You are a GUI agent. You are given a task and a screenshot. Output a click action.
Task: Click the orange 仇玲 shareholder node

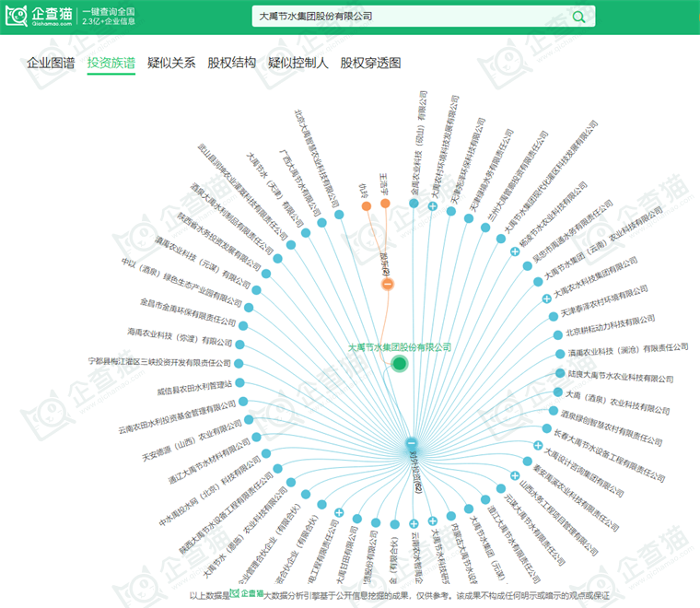tap(366, 205)
